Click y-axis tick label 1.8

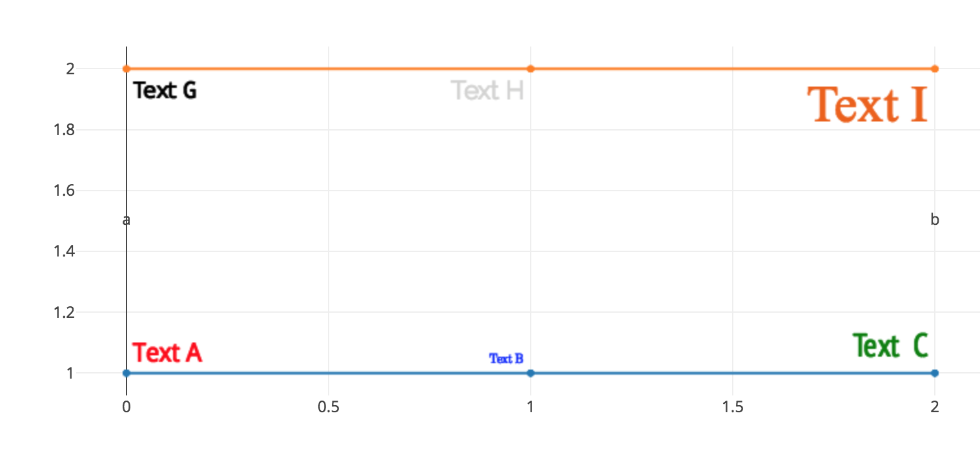(66, 130)
